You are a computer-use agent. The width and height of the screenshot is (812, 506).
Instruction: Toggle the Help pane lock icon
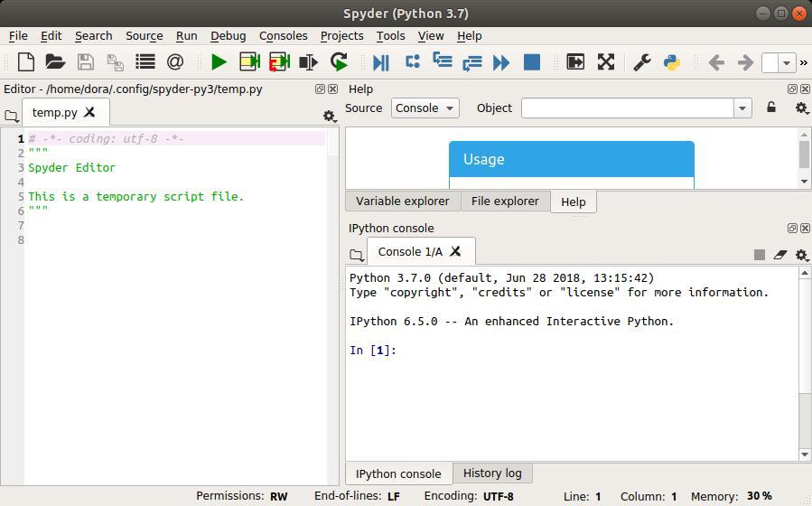[x=770, y=108]
